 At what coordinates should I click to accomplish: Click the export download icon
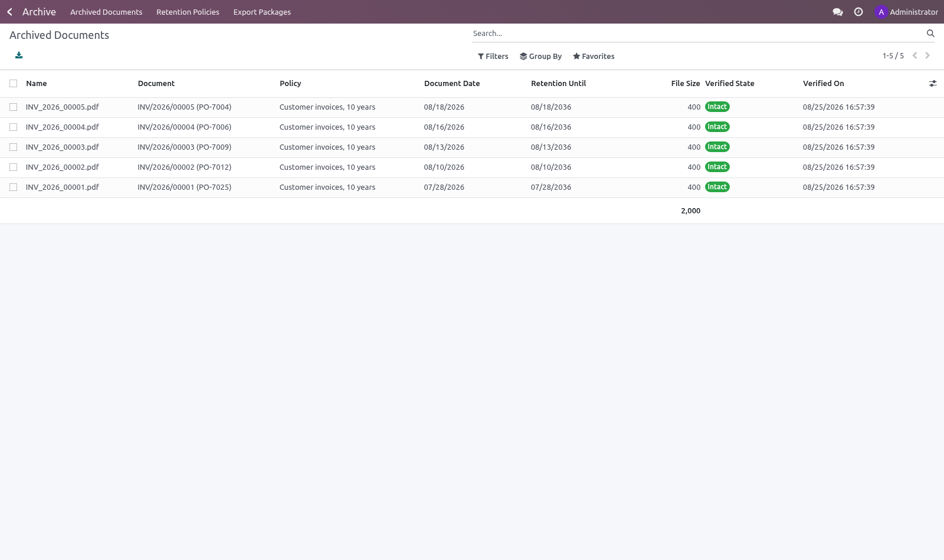(x=19, y=55)
